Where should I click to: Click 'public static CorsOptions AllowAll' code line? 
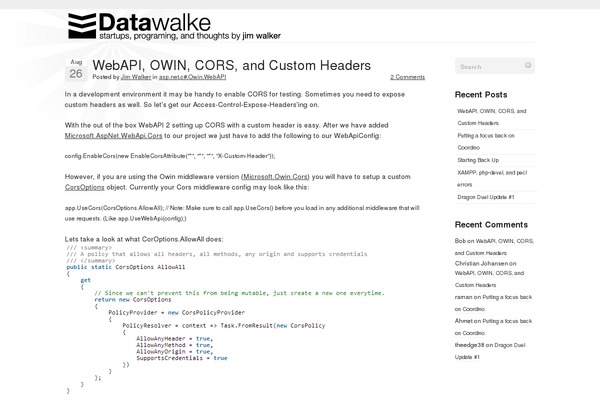126,267
